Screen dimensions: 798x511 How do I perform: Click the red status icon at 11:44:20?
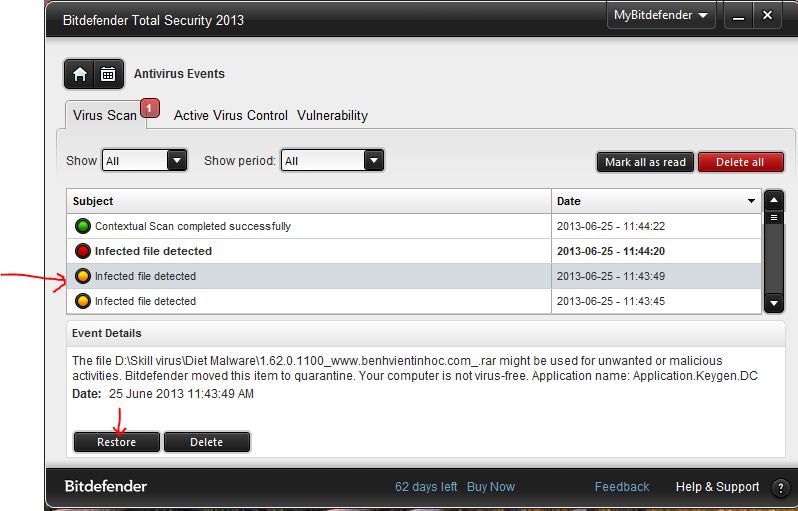[x=82, y=251]
